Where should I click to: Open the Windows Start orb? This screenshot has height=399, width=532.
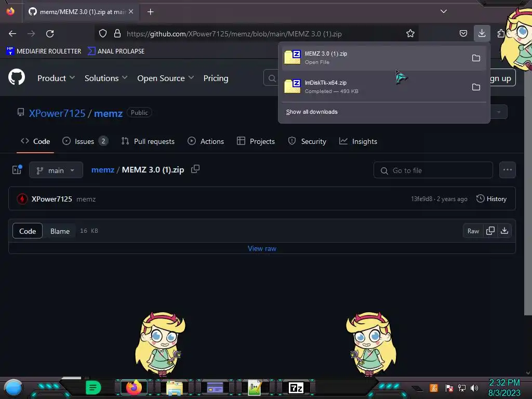[x=13, y=388]
